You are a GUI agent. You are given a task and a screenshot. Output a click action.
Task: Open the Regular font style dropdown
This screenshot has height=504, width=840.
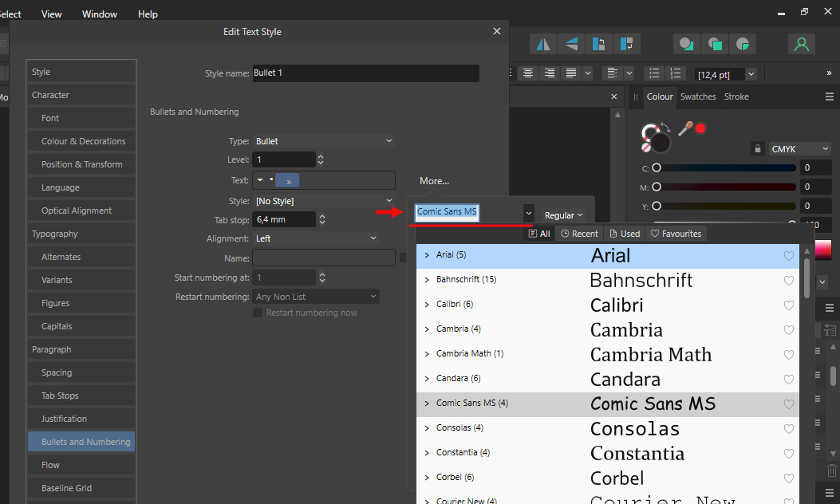(563, 215)
